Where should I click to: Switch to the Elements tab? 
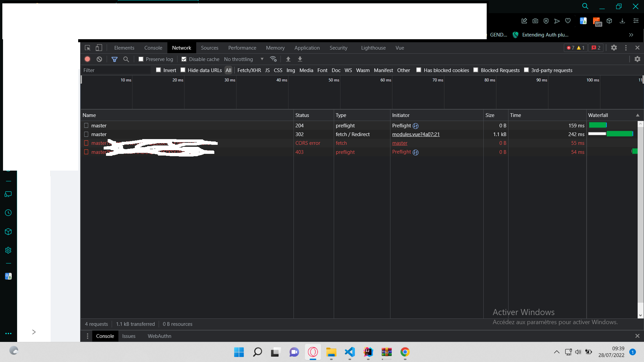pos(124,48)
